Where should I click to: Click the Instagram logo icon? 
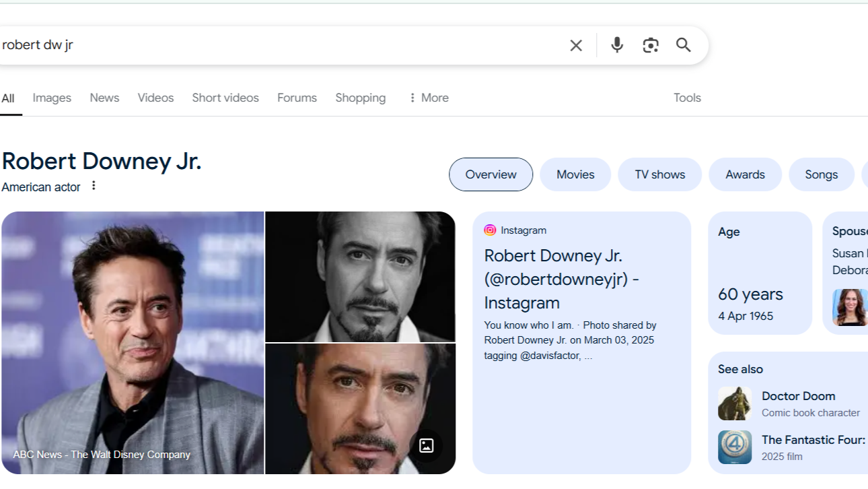[x=490, y=230]
